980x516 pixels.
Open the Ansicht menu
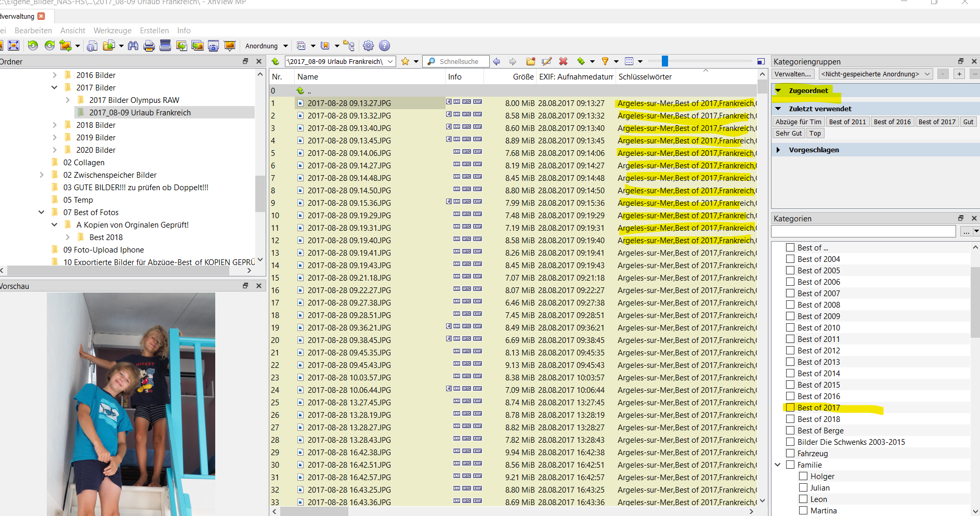[x=73, y=31]
